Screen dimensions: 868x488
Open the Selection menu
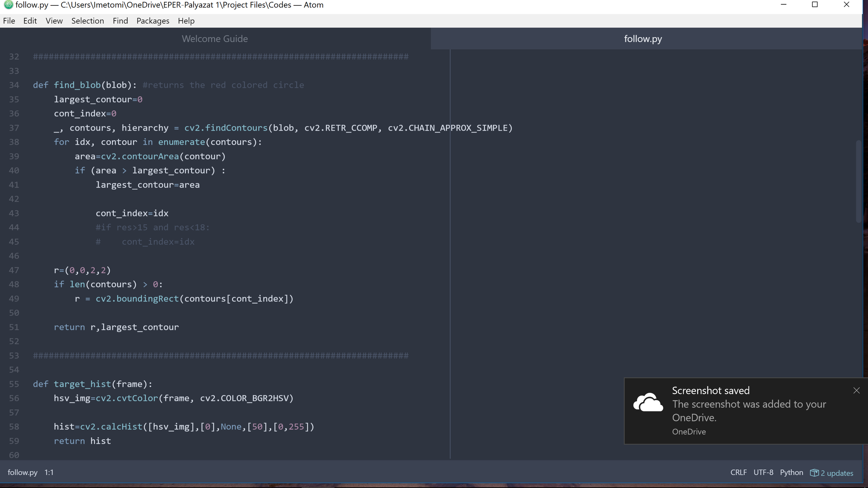click(x=88, y=21)
